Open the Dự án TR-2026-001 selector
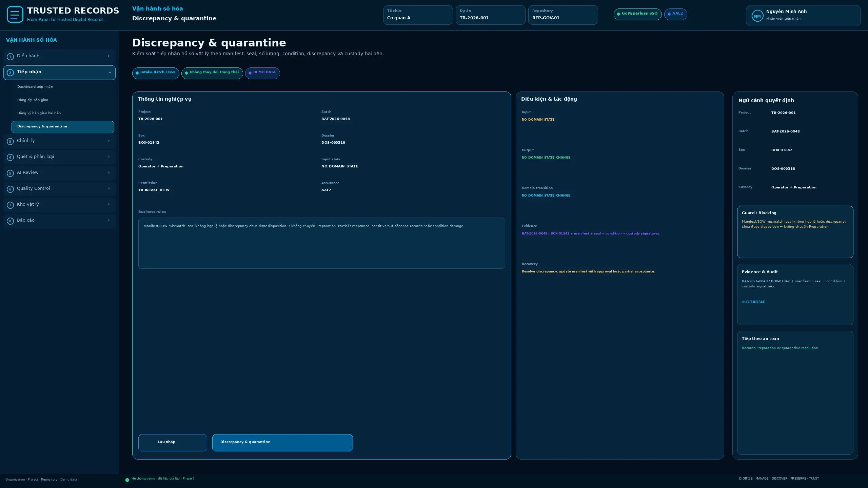 [490, 15]
